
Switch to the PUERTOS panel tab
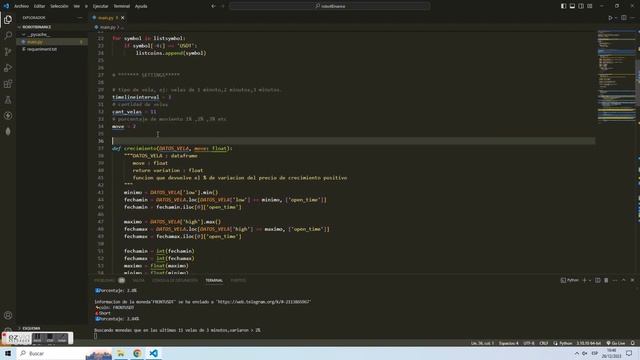tap(238, 280)
